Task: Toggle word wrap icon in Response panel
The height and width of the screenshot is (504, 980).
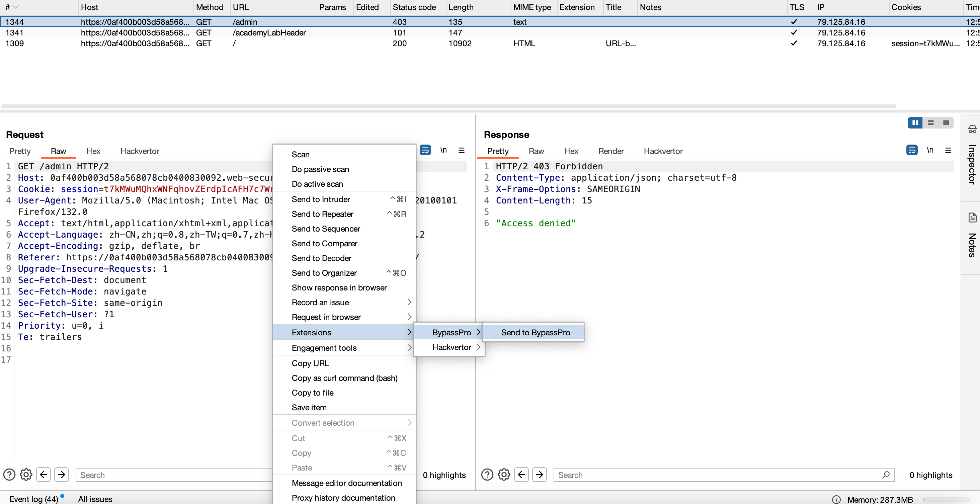Action: (x=911, y=150)
